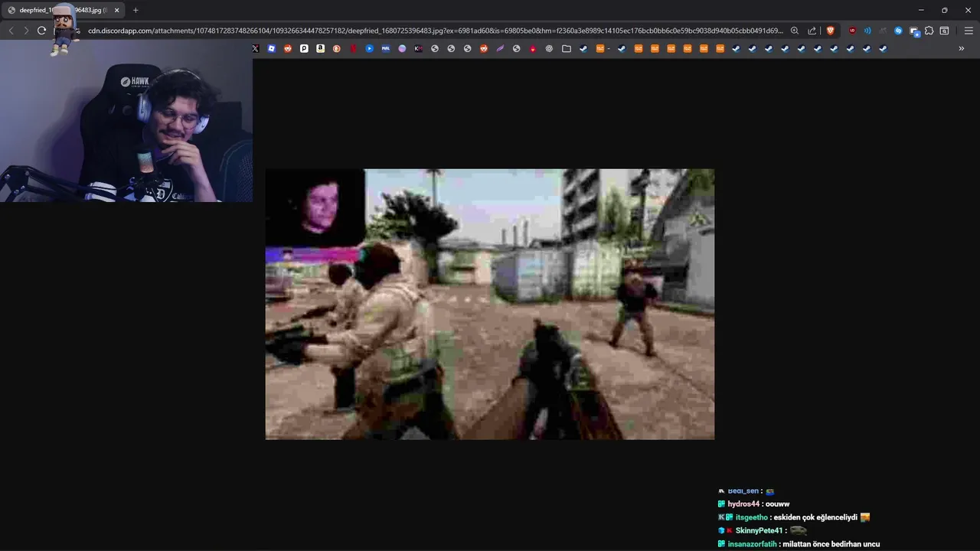Open the extensions puzzle-piece menu
This screenshot has width=980, height=551.
(929, 31)
